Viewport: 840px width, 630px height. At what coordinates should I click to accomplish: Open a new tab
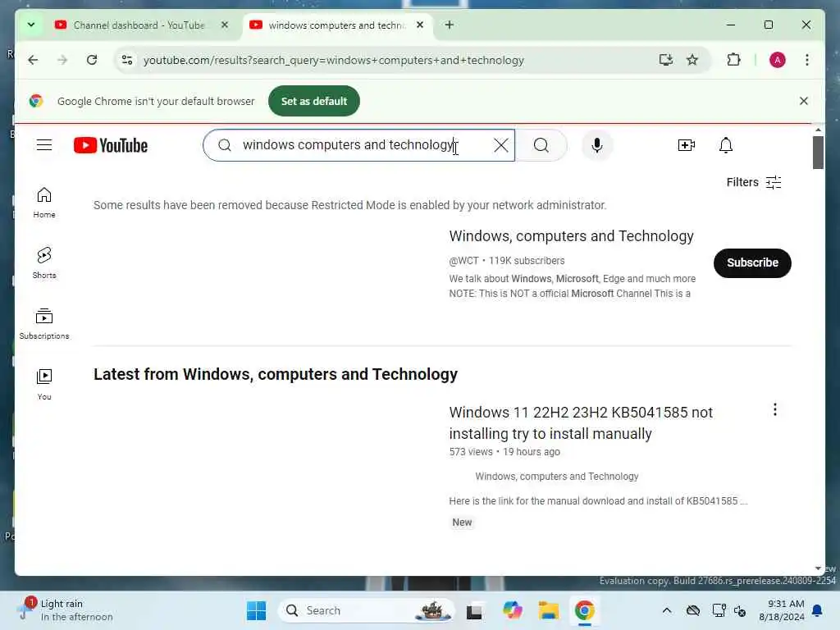(x=449, y=25)
